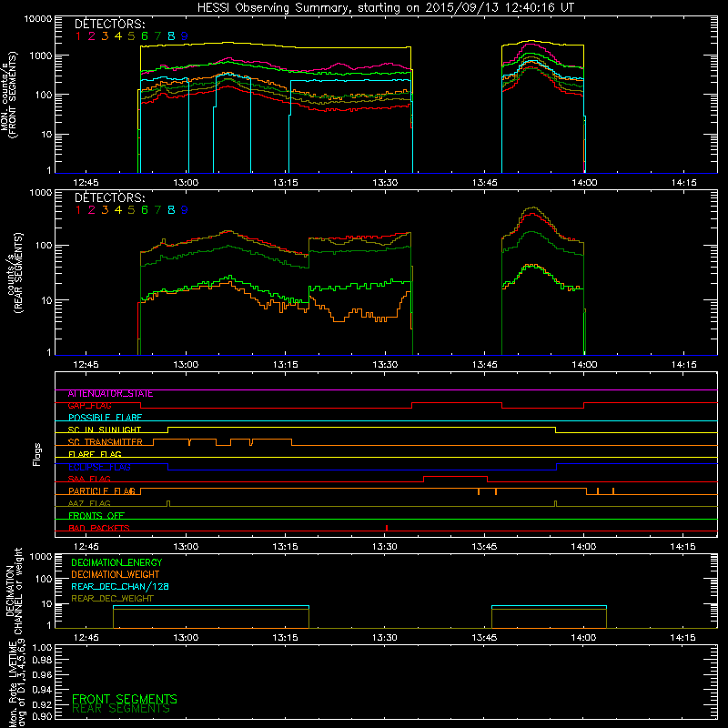Click the REAR SEGMENTS livetime legend label
728x728 pixels.
pyautogui.click(x=121, y=709)
